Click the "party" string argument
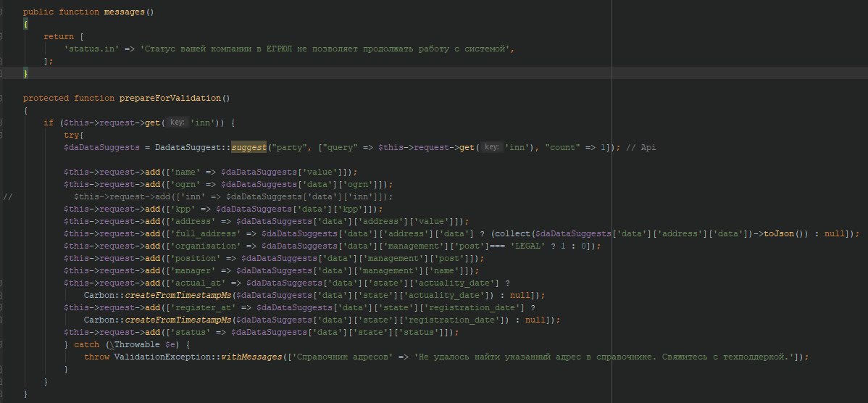Image resolution: width=868 pixels, height=403 pixels. click(x=290, y=148)
